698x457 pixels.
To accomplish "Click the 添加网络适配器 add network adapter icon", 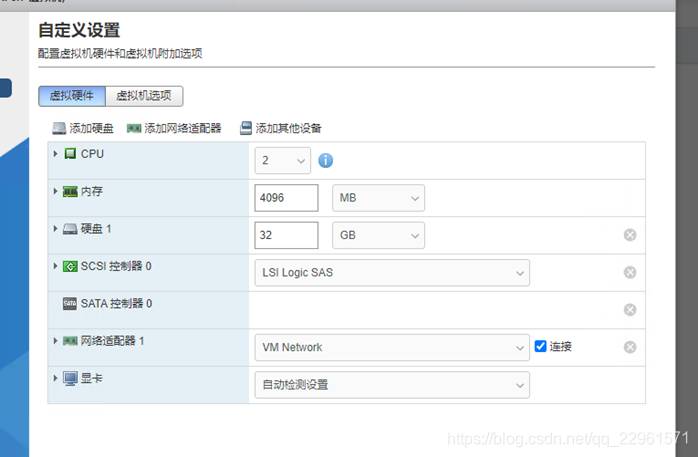I will tap(134, 128).
